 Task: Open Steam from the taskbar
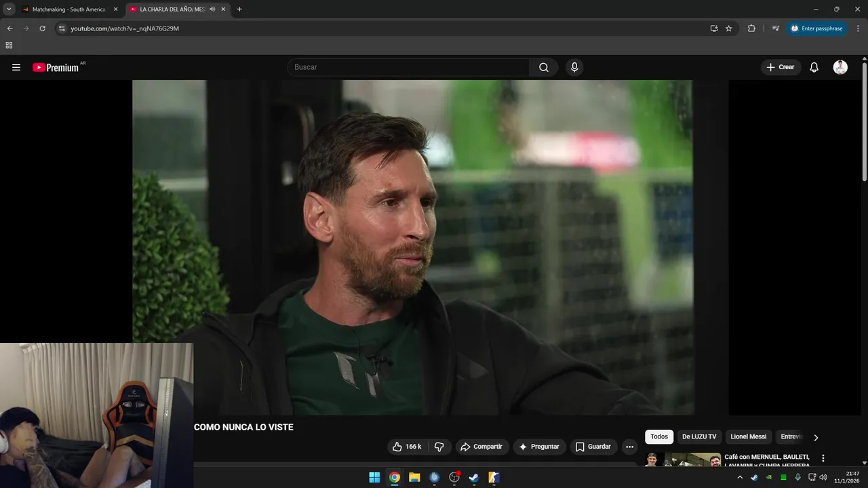click(474, 477)
